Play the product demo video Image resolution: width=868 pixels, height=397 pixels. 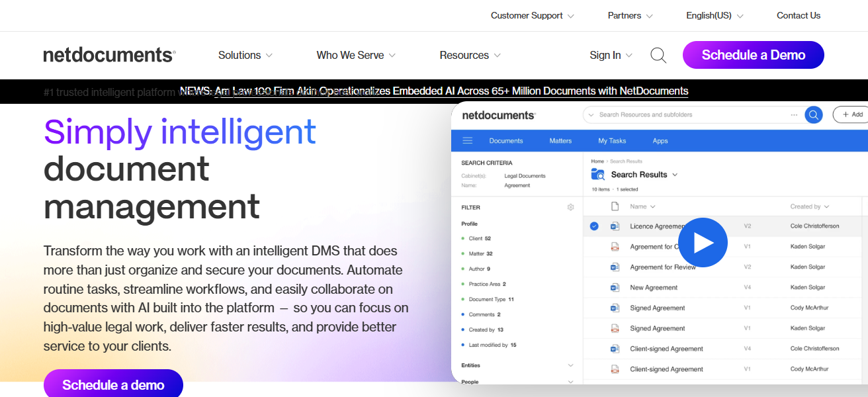click(703, 243)
